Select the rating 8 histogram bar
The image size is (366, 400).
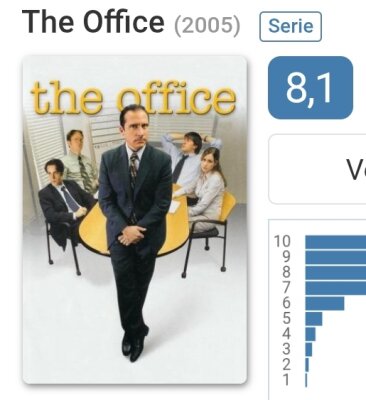[336, 273]
